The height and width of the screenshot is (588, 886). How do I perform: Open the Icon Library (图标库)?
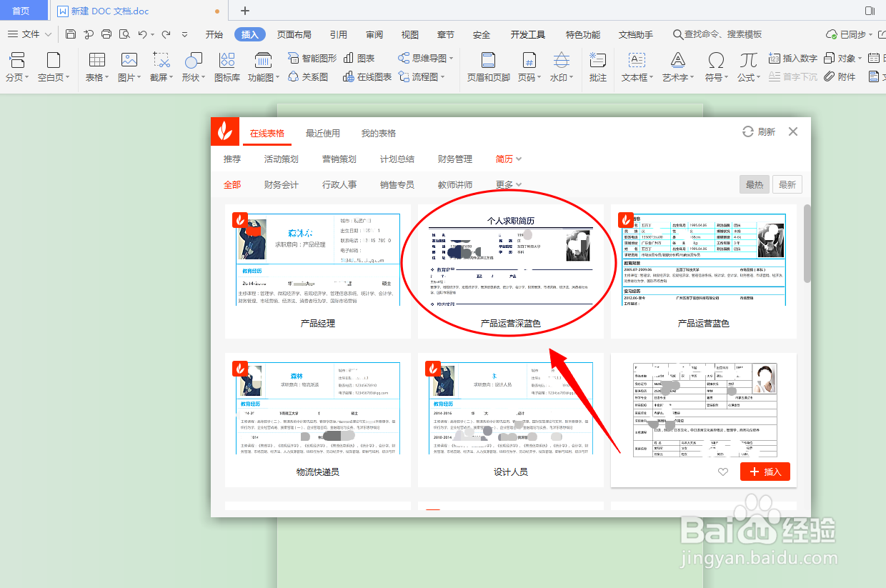[227, 67]
